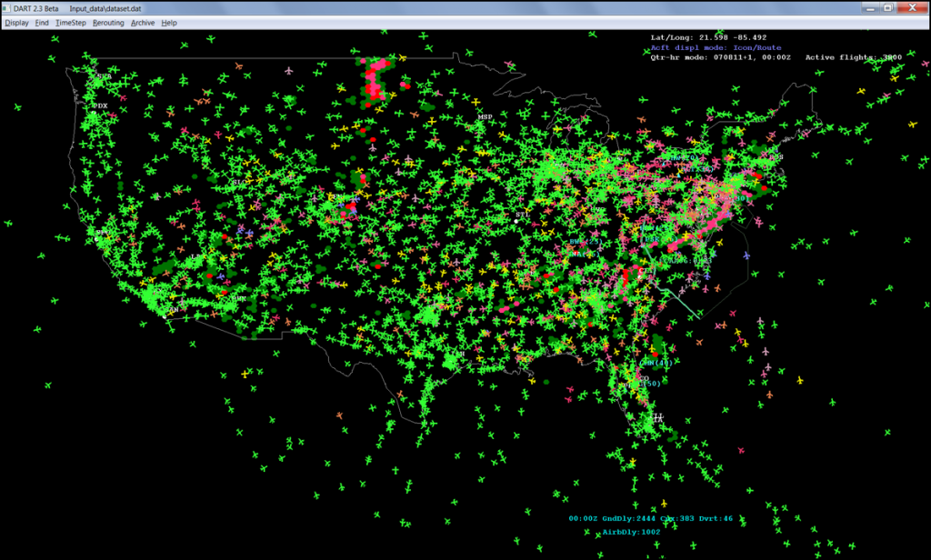931x560 pixels.
Task: Minimize the DART window
Action: [870, 7]
